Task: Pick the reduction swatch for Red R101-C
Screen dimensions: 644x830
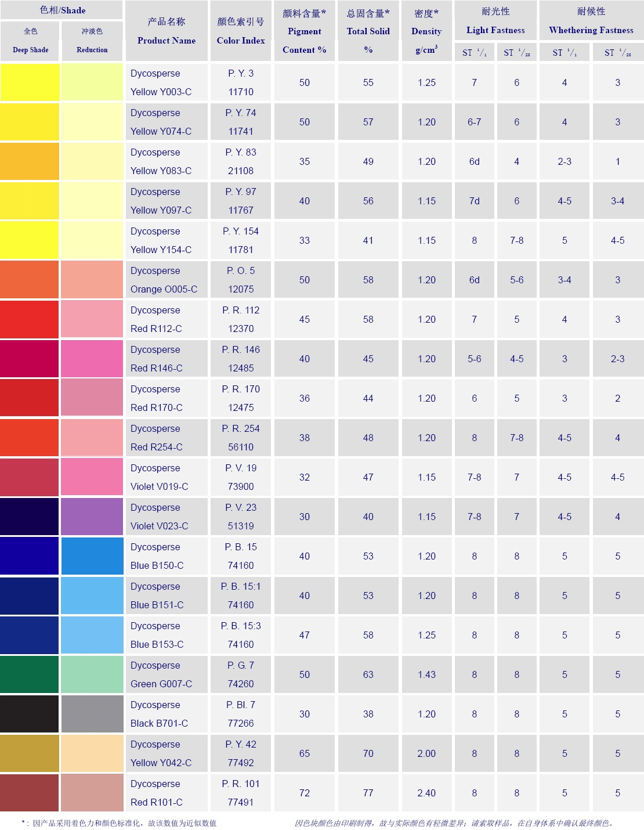Action: coord(92,793)
